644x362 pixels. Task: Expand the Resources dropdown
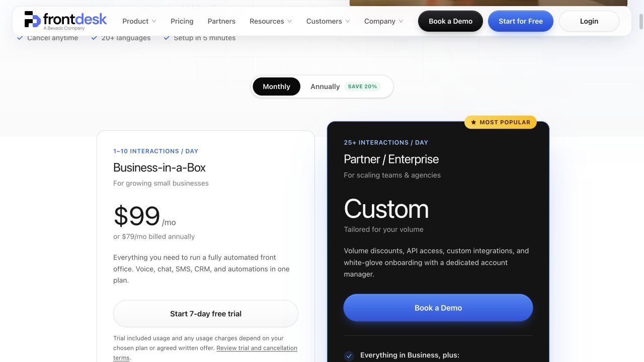tap(270, 21)
